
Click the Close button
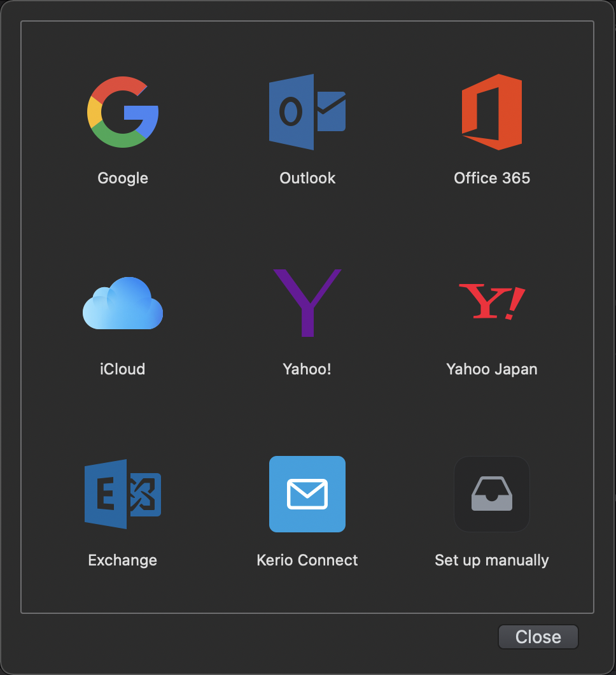click(x=538, y=637)
